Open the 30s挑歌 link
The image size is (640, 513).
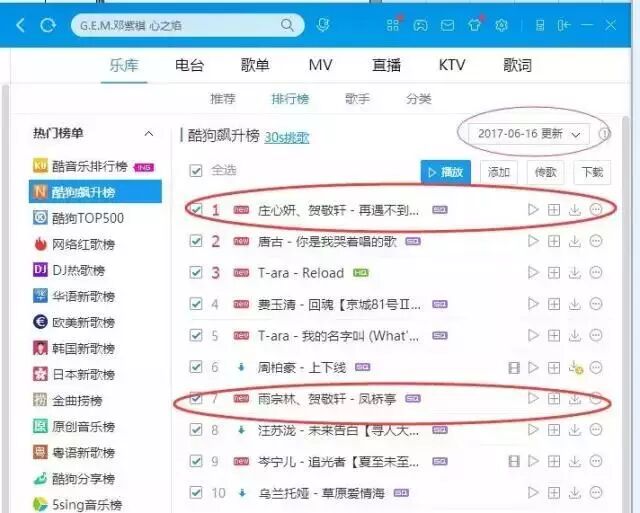coord(287,137)
